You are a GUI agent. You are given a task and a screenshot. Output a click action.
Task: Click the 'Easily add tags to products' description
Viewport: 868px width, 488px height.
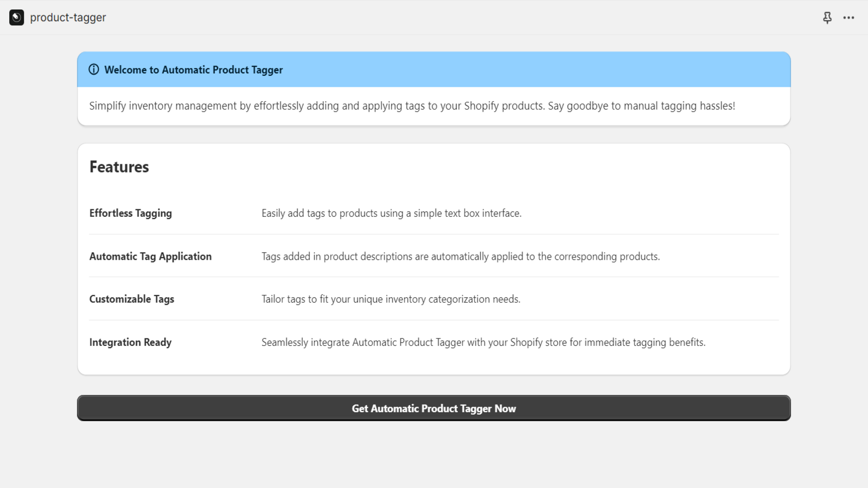(x=391, y=213)
